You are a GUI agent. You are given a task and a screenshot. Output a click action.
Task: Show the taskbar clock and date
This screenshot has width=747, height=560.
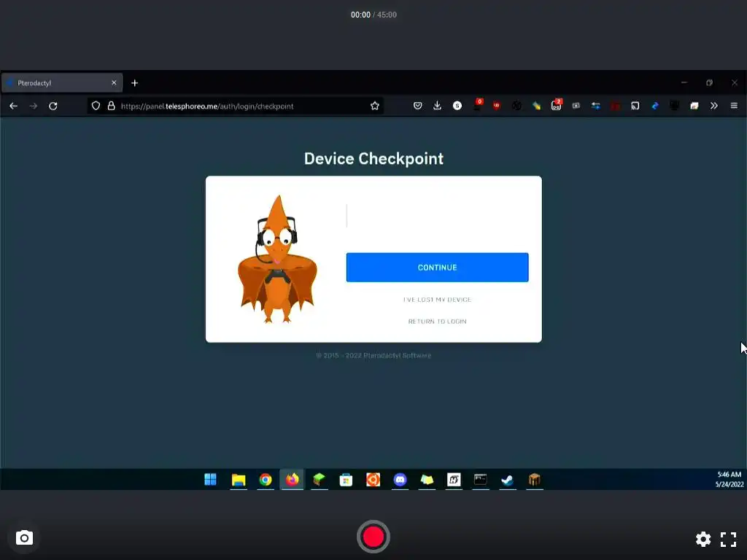[729, 480]
